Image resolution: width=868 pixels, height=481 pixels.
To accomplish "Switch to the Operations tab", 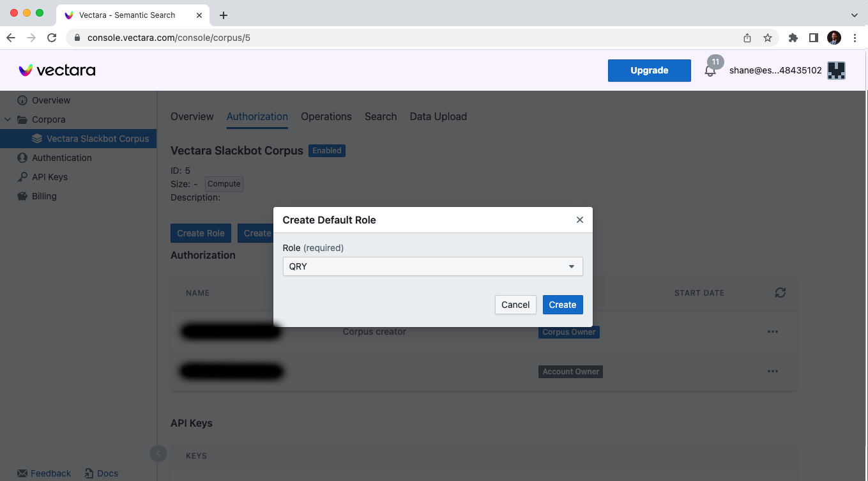I will coord(326,116).
